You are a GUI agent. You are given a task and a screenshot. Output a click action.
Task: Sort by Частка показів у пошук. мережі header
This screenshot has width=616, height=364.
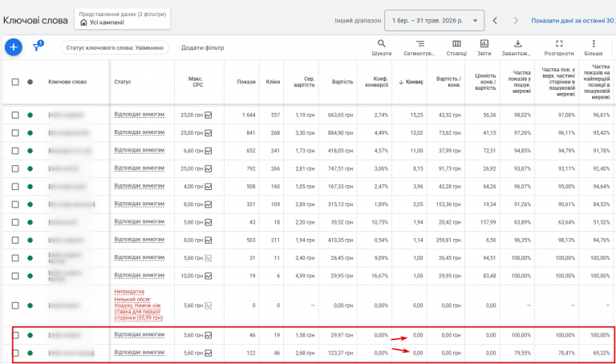point(520,82)
